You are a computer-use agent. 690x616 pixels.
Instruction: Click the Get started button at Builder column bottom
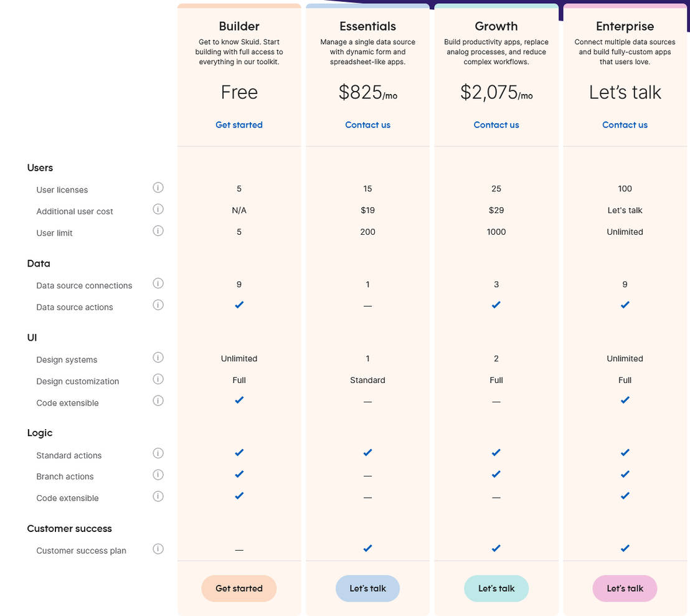[x=239, y=588]
